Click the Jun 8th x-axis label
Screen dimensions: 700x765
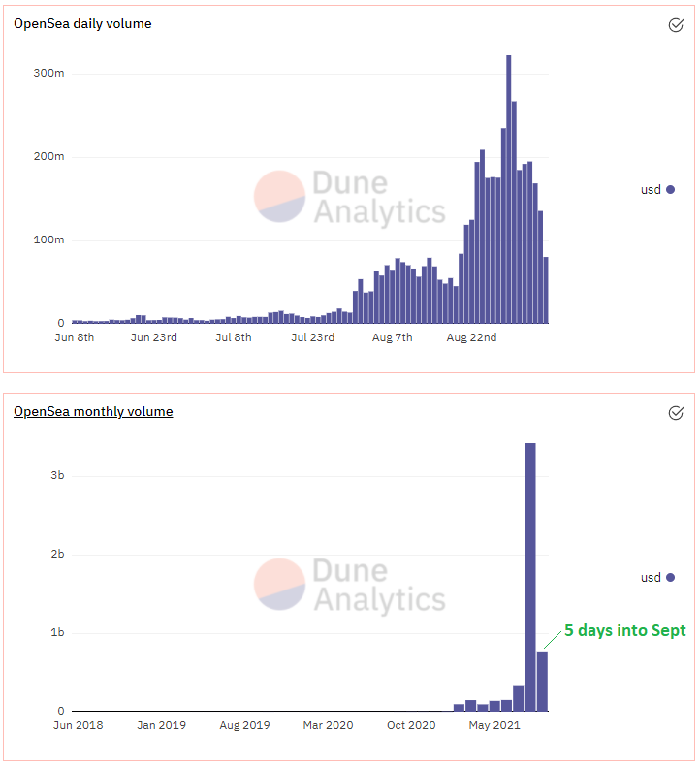click(x=75, y=337)
